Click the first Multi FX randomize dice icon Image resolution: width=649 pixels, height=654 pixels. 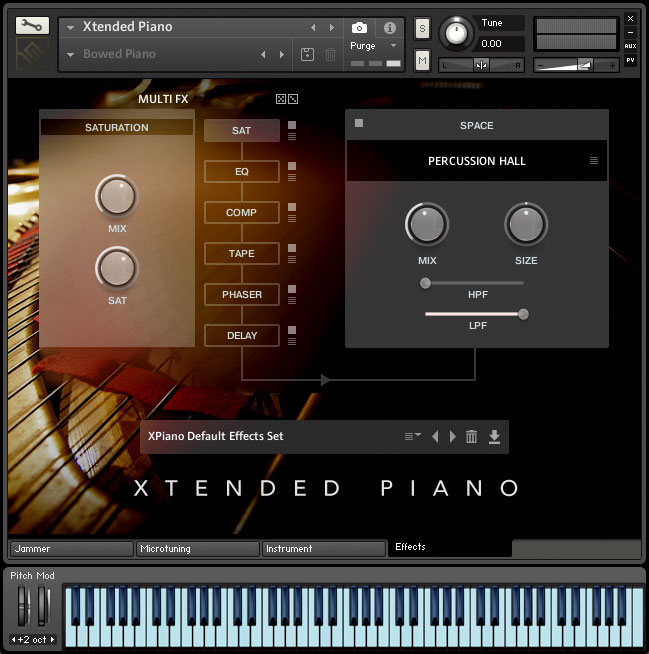pos(281,99)
